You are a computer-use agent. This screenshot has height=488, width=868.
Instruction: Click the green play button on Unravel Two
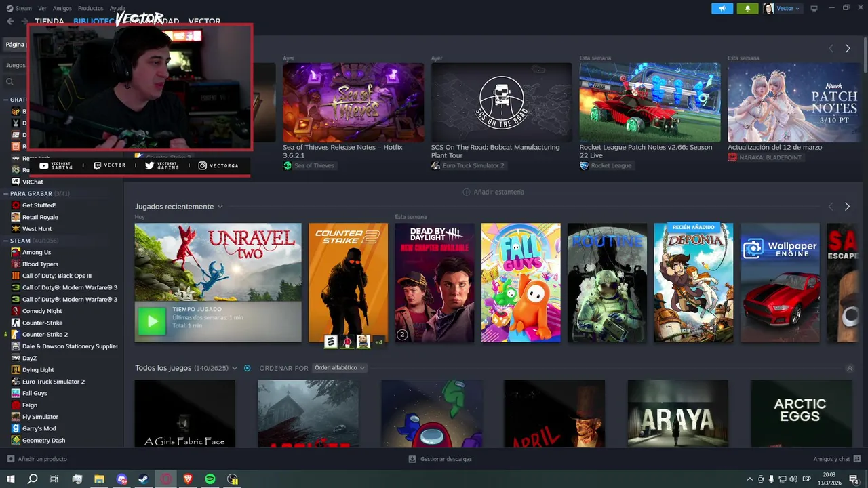tap(152, 321)
